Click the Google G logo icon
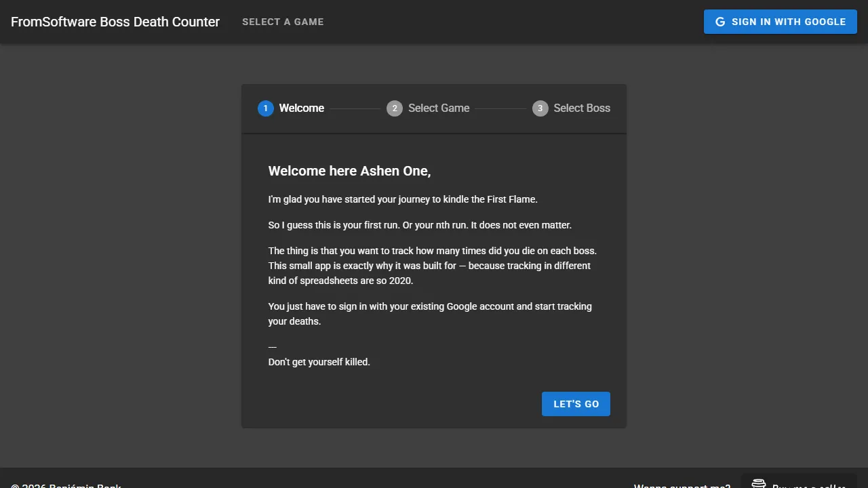 pos(720,22)
